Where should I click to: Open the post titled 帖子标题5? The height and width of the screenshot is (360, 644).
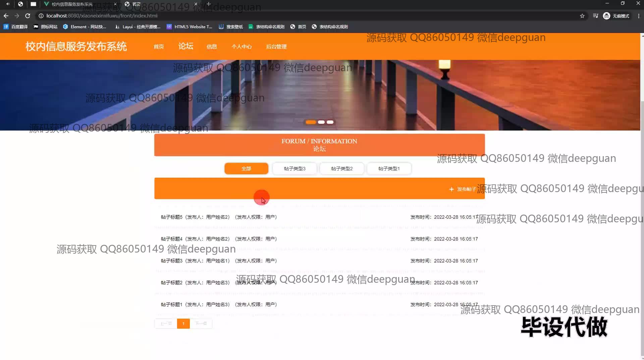tap(172, 217)
